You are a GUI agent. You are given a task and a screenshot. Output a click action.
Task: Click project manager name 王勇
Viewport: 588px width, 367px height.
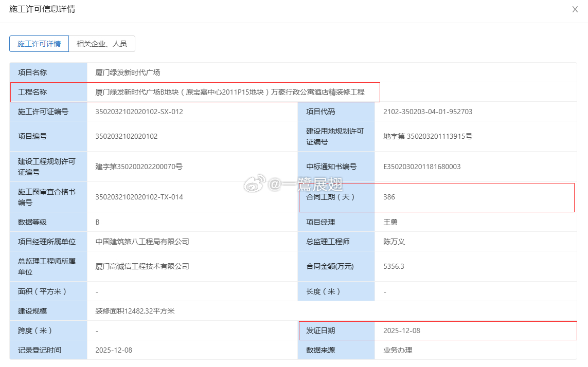coord(390,222)
